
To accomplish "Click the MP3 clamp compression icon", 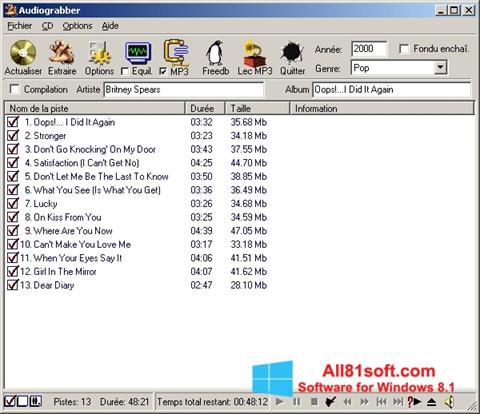I will click(176, 53).
